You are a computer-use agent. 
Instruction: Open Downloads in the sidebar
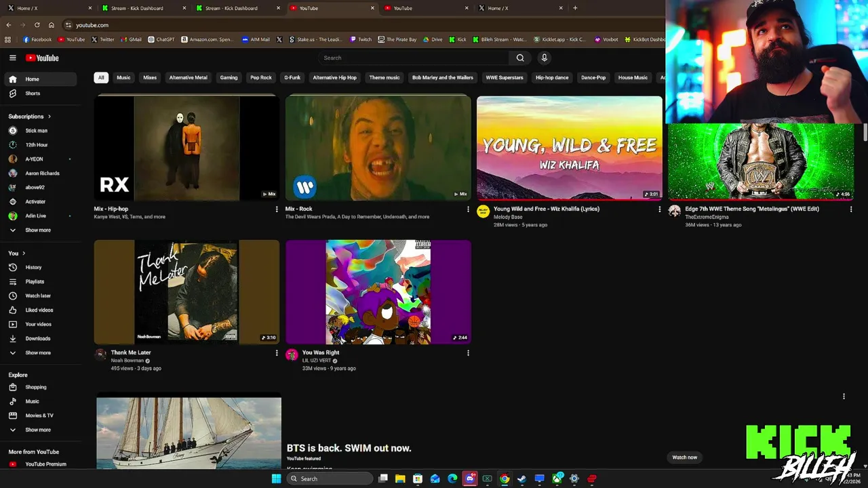pyautogui.click(x=41, y=338)
